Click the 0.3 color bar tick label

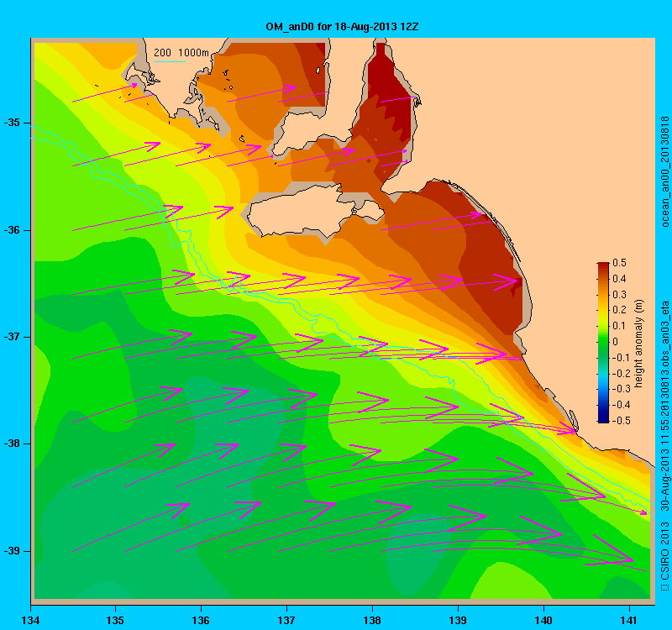pyautogui.click(x=619, y=295)
